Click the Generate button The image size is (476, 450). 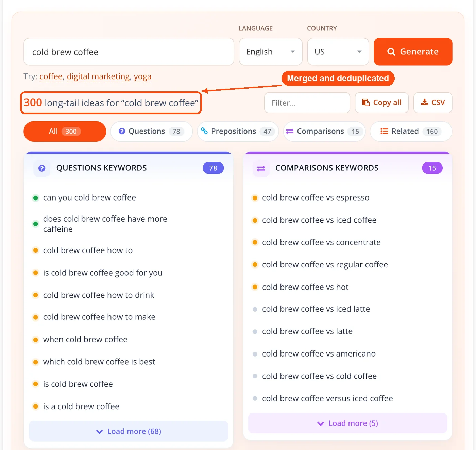[x=413, y=52]
